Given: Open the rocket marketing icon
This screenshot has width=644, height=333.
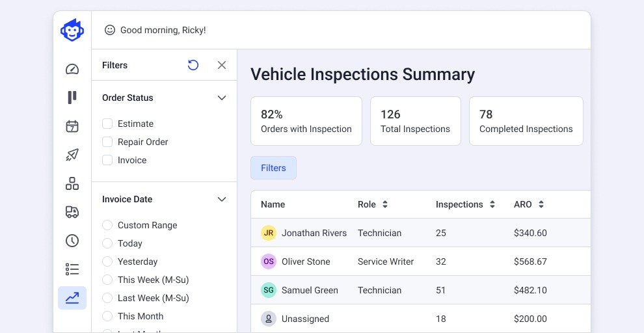Looking at the screenshot, I should (x=72, y=155).
